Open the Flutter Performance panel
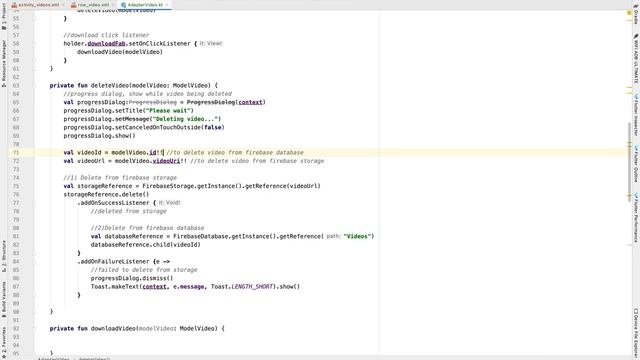The height and width of the screenshot is (360, 640). click(636, 218)
